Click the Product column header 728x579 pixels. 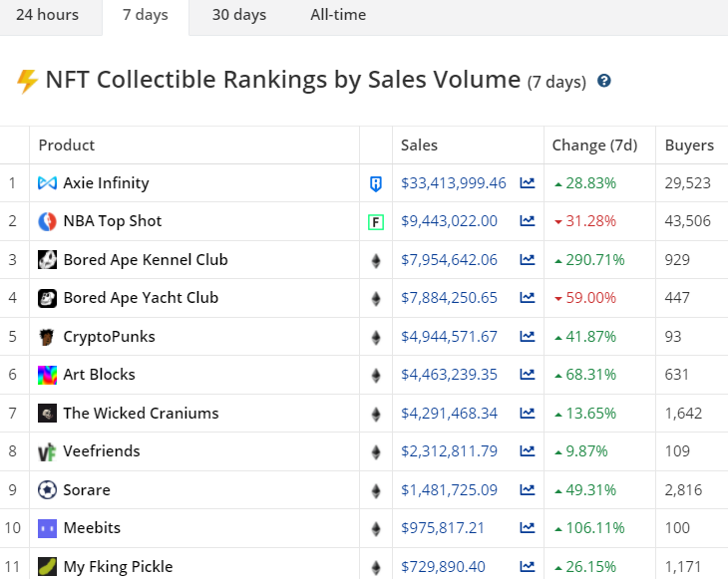tap(67, 145)
